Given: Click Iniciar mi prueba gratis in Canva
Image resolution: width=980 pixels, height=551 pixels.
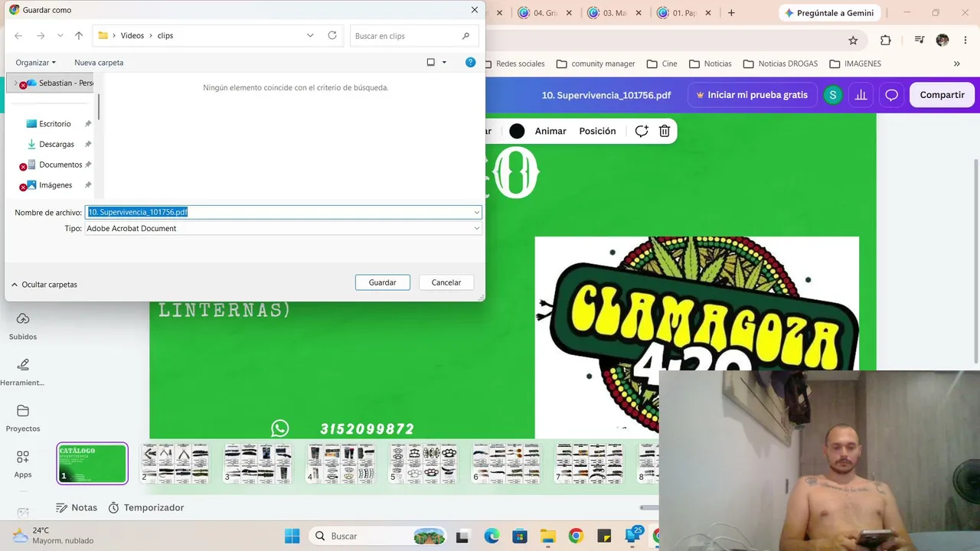Looking at the screenshot, I should 752,95.
